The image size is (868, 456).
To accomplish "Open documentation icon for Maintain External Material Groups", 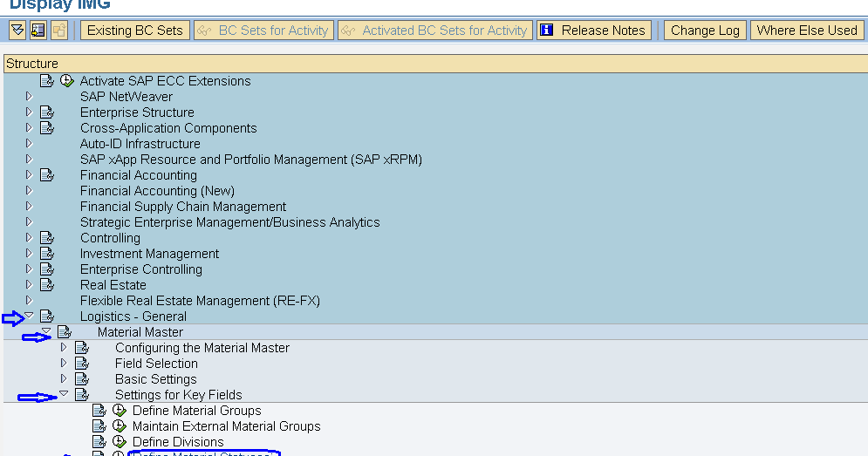I will pyautogui.click(x=99, y=426).
